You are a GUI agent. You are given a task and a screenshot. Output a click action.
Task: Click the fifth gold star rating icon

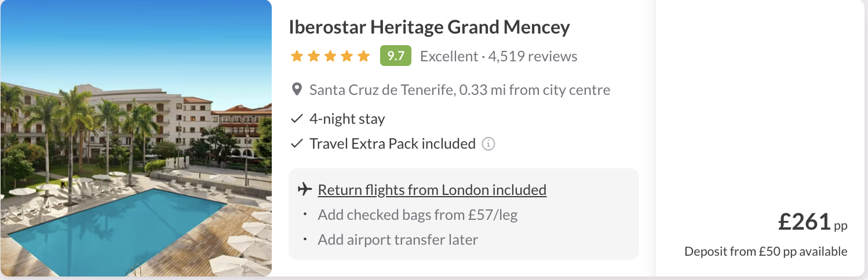tap(363, 56)
